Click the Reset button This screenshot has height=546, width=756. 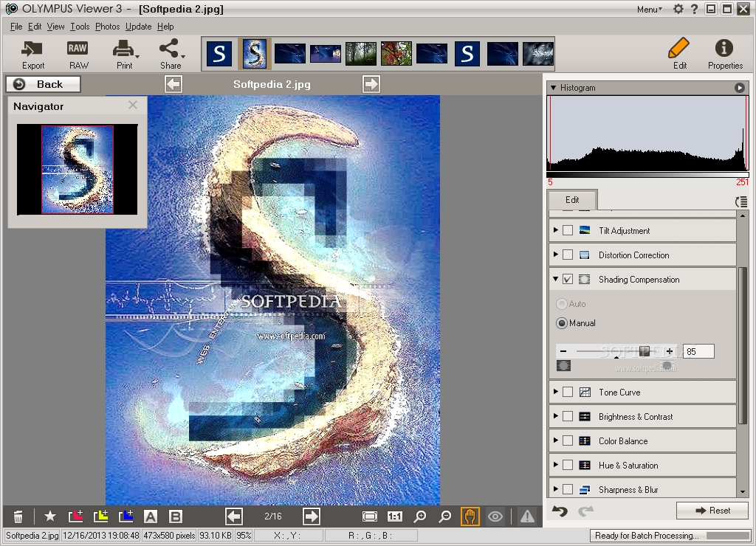712,511
